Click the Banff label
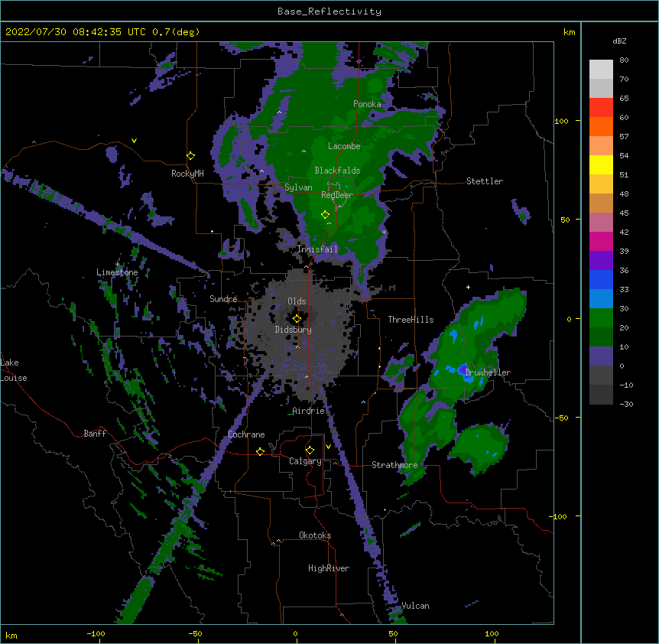Viewport: 659px width, 644px height. tap(95, 434)
